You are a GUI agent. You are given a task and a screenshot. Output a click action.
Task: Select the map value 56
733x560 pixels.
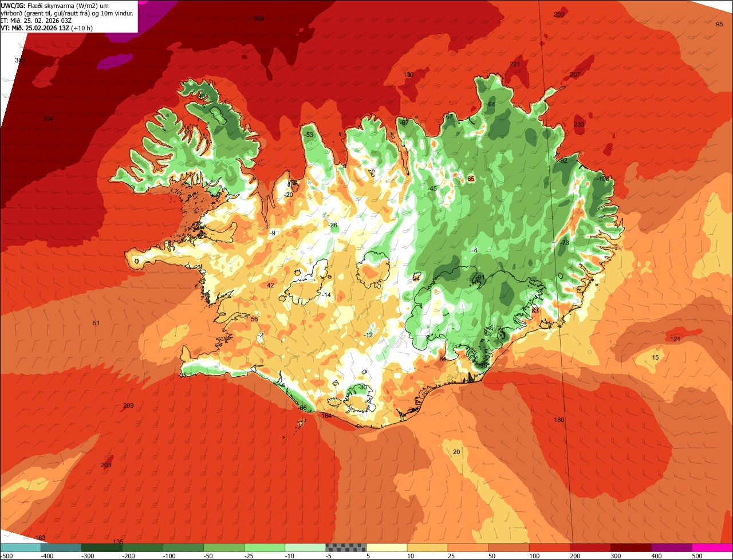pos(254,319)
